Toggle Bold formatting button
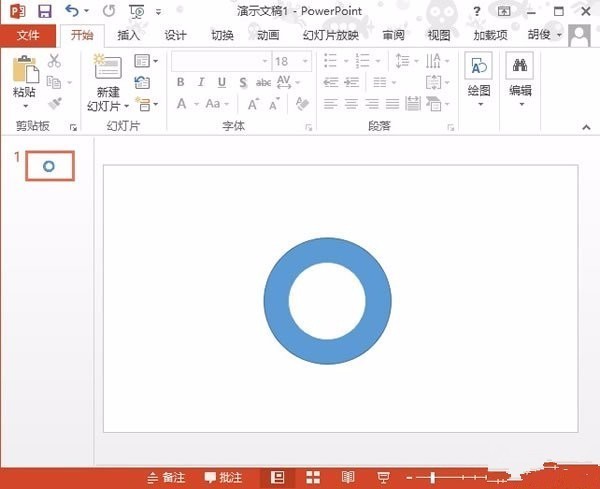600x489 pixels. pyautogui.click(x=181, y=83)
